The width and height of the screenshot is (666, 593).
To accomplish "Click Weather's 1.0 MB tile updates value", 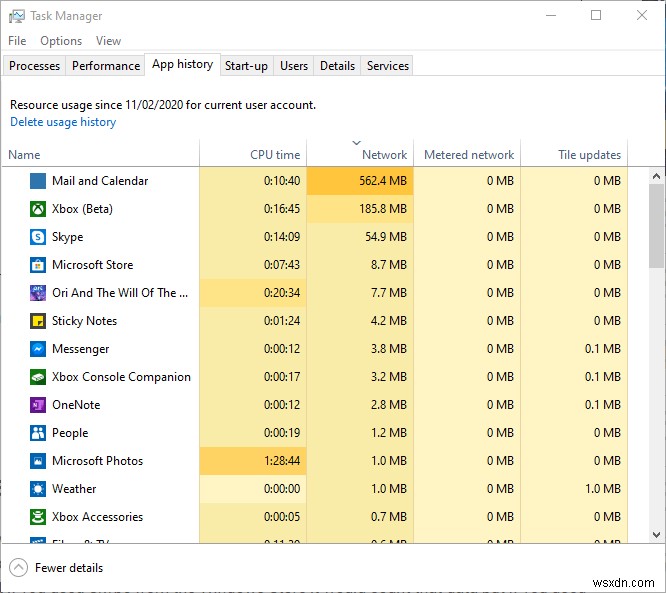I will click(603, 489).
